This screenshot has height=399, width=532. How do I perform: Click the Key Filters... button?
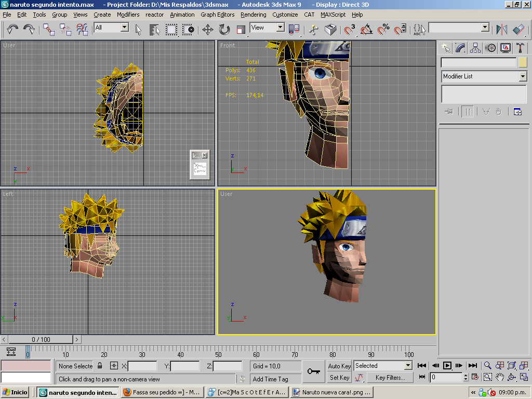[390, 378]
